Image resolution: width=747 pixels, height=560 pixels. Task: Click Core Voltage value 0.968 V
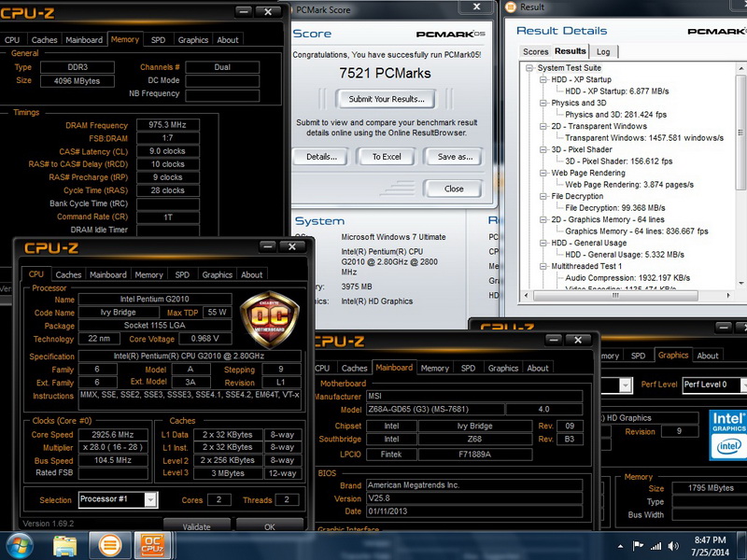pos(205,339)
